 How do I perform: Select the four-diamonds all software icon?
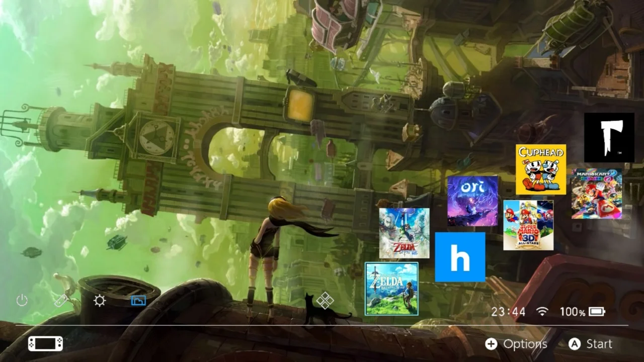pyautogui.click(x=325, y=301)
